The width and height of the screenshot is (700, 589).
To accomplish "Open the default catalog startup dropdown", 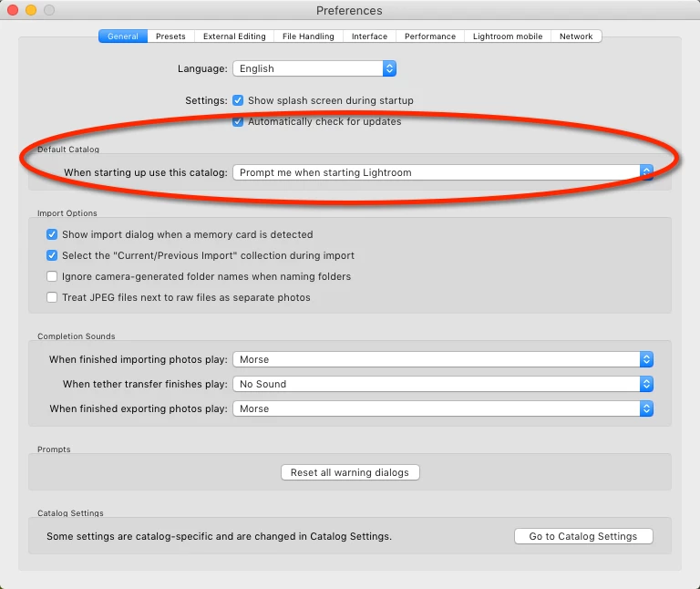I will [x=443, y=172].
